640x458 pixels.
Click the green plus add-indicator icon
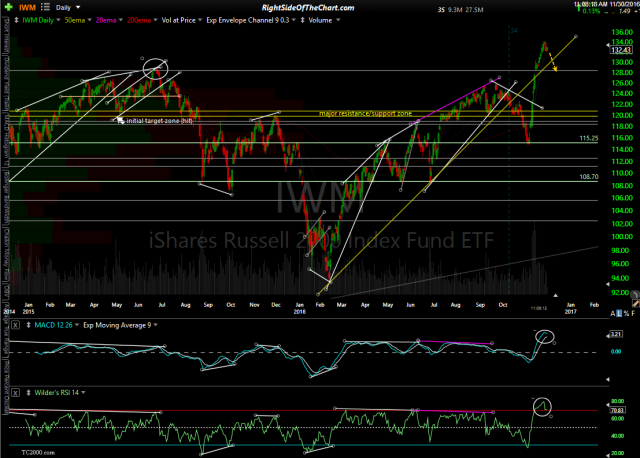coord(9,7)
